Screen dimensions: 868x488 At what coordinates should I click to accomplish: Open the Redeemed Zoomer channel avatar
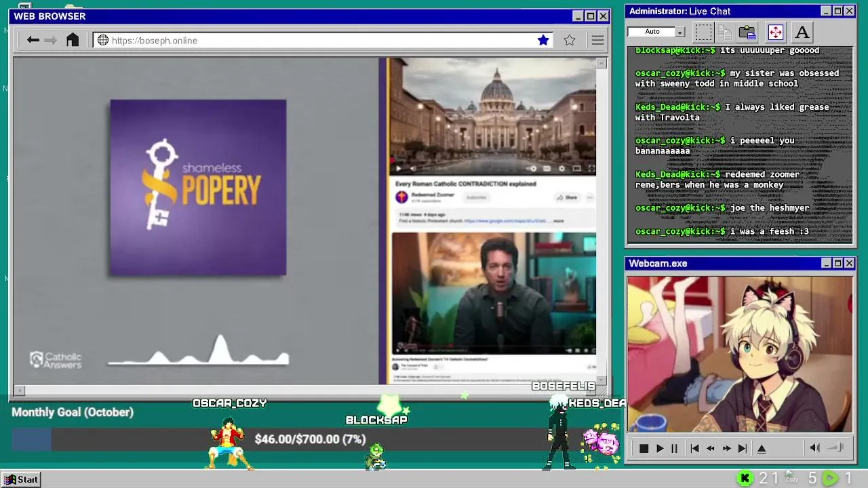[x=401, y=197]
